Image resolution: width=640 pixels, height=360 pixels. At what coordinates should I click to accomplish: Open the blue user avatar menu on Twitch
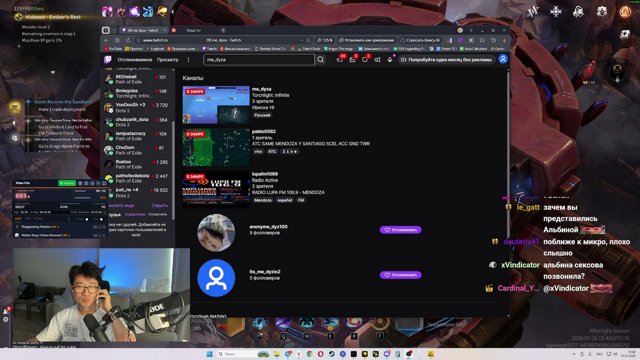pyautogui.click(x=503, y=59)
